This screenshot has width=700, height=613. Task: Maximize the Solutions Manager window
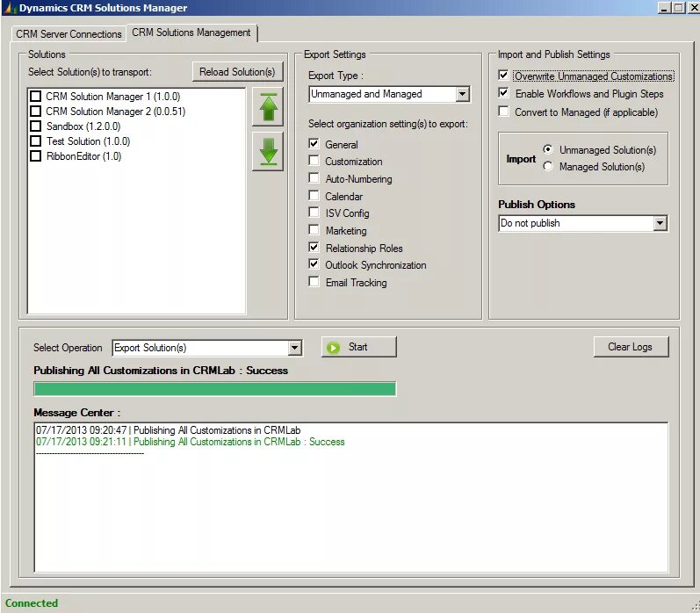pos(679,8)
